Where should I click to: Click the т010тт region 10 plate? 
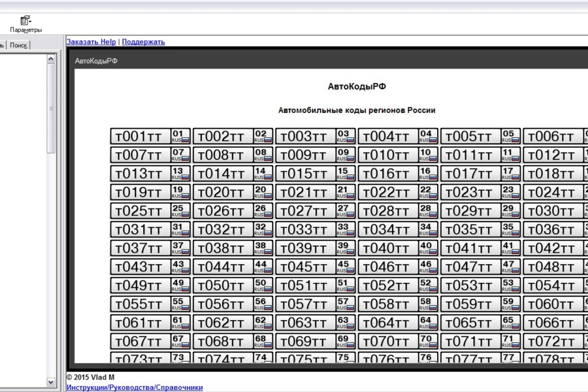(x=398, y=155)
